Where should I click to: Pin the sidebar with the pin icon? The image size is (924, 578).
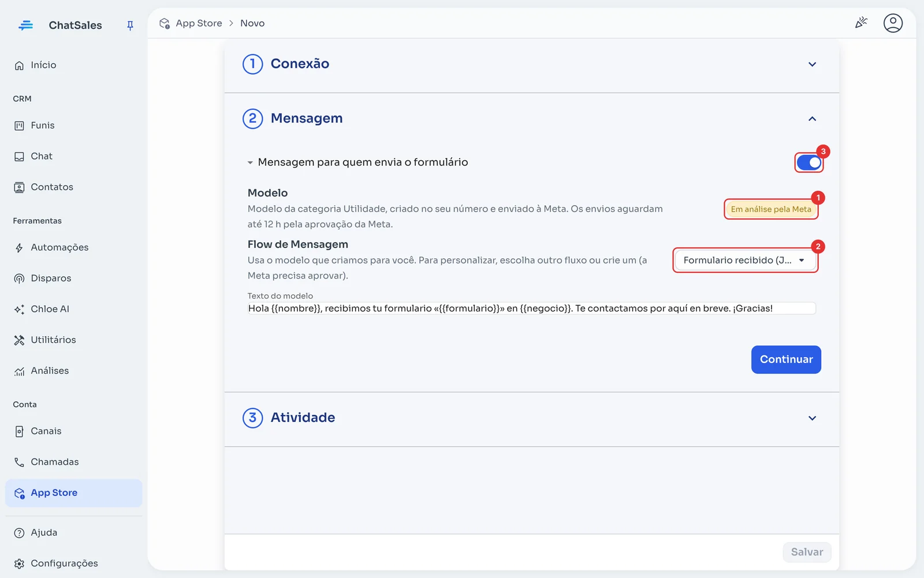click(130, 25)
